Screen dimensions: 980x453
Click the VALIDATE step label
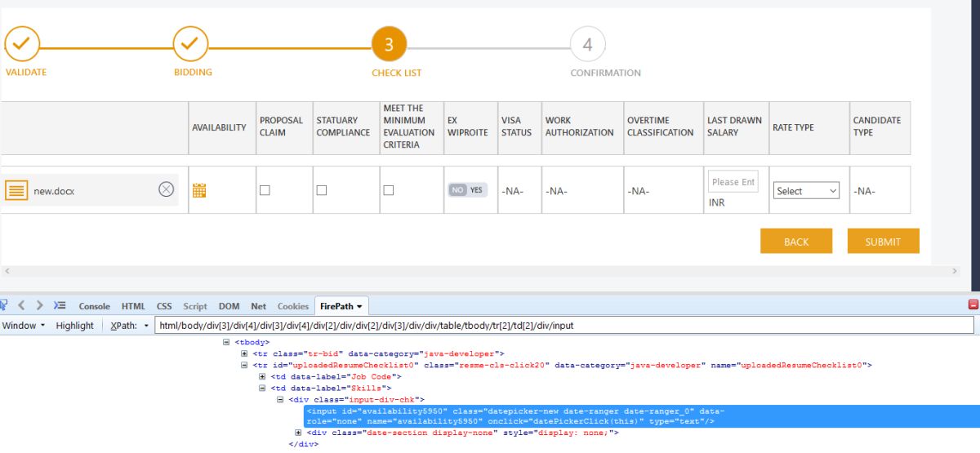click(x=26, y=72)
